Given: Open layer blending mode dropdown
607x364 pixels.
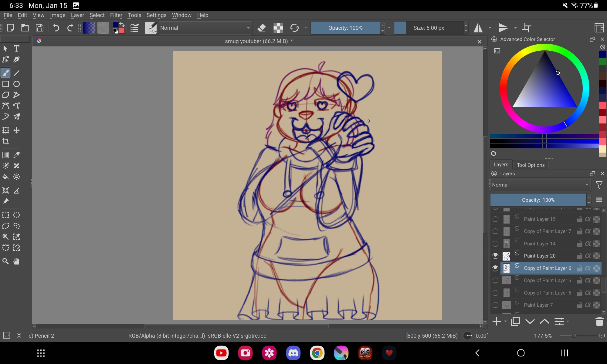Looking at the screenshot, I should pos(540,185).
